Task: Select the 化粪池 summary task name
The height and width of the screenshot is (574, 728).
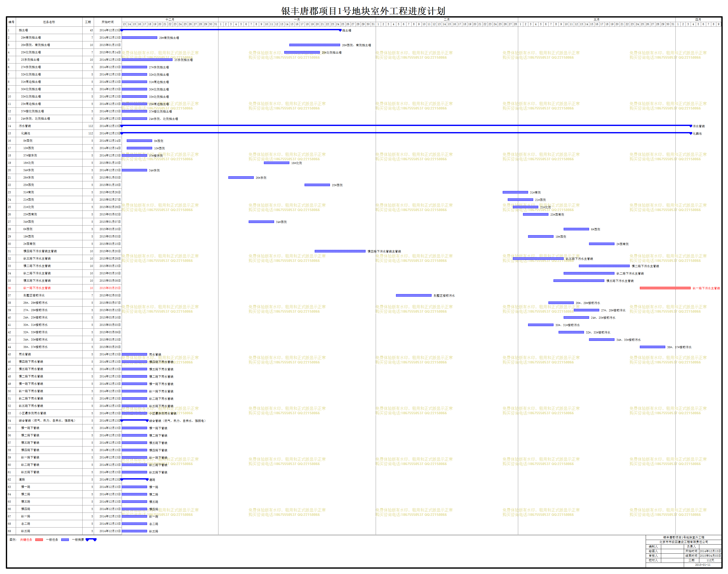Action: pyautogui.click(x=26, y=133)
